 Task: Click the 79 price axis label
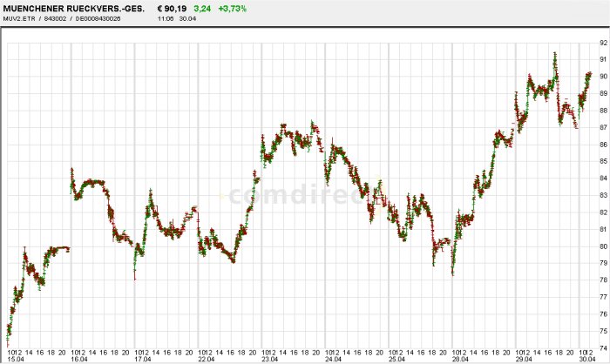click(x=603, y=263)
